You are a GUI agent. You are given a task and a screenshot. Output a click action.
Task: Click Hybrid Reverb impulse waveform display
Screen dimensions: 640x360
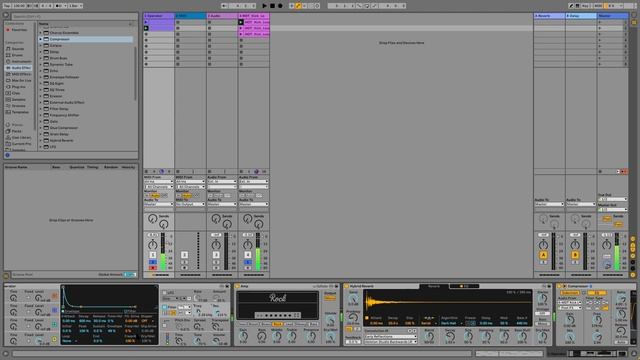click(448, 302)
